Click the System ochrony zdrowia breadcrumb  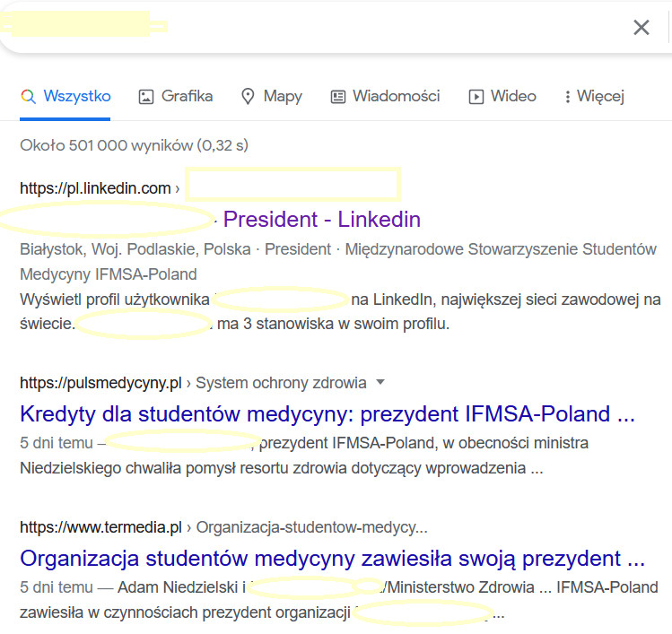coord(281,384)
